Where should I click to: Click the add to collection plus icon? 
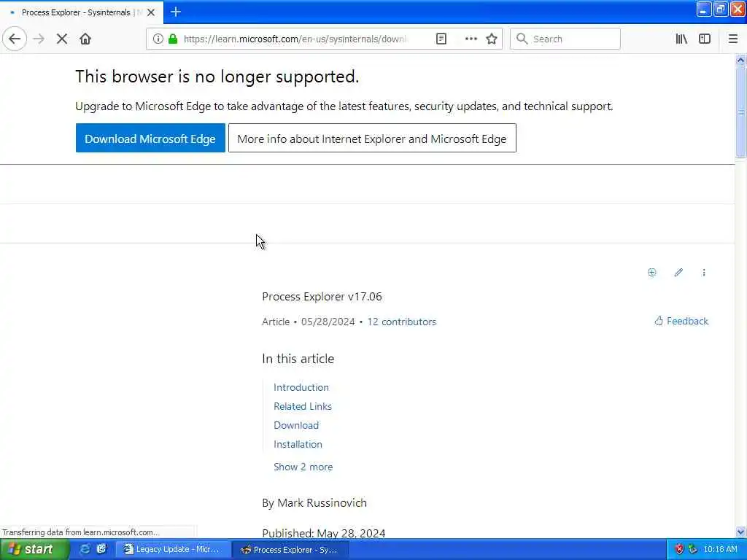click(x=651, y=273)
